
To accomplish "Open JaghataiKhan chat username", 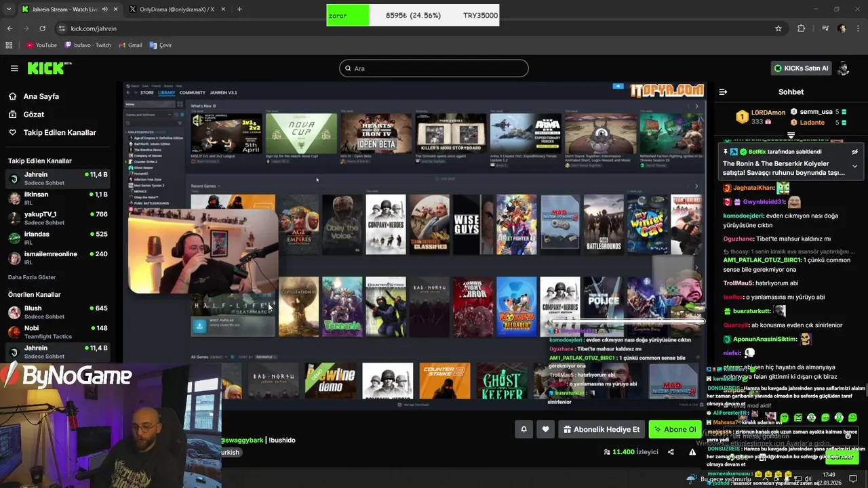I will click(x=753, y=188).
